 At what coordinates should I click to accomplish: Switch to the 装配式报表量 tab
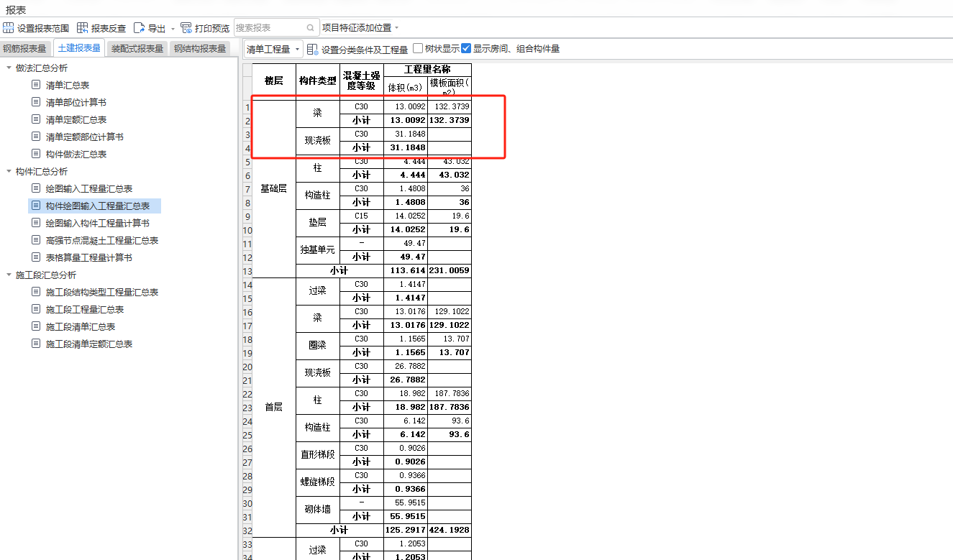pyautogui.click(x=137, y=49)
